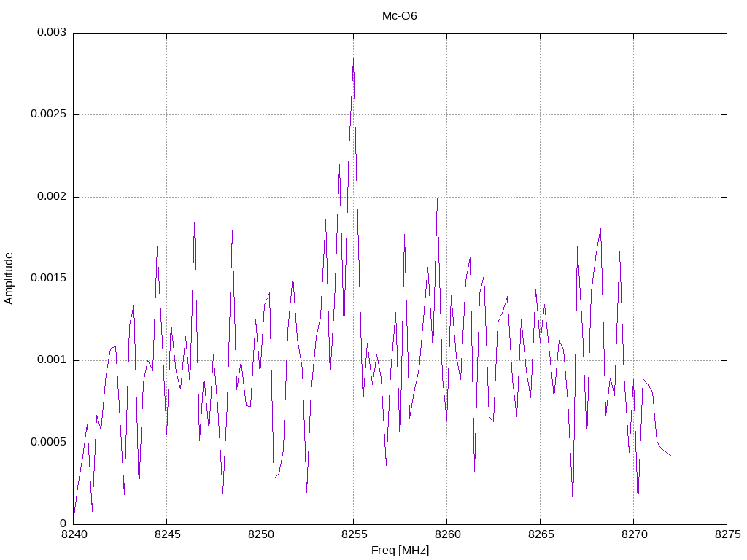
Task: Click the 8250 x-axis tick label
Action: point(261,534)
